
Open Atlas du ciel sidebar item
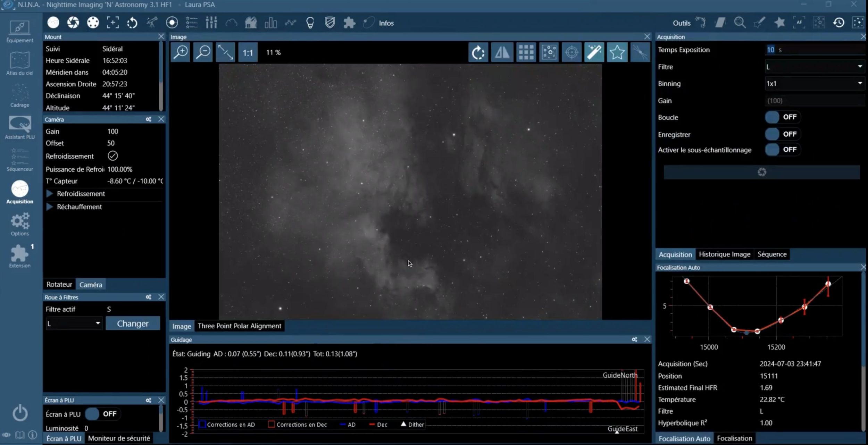coord(20,64)
